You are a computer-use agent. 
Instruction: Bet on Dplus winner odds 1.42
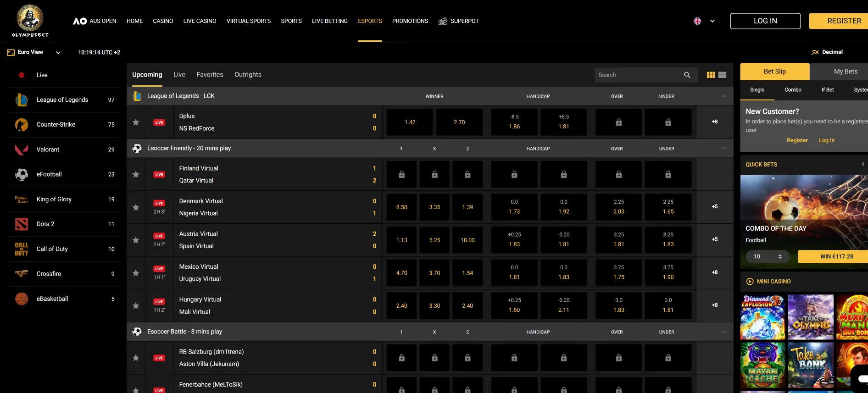[410, 122]
